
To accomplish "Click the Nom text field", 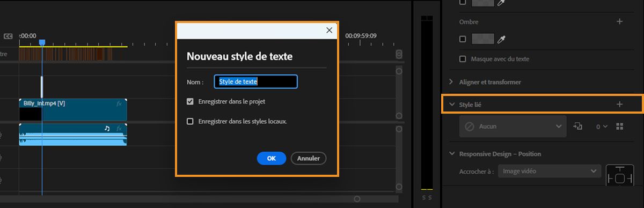I will pos(255,81).
